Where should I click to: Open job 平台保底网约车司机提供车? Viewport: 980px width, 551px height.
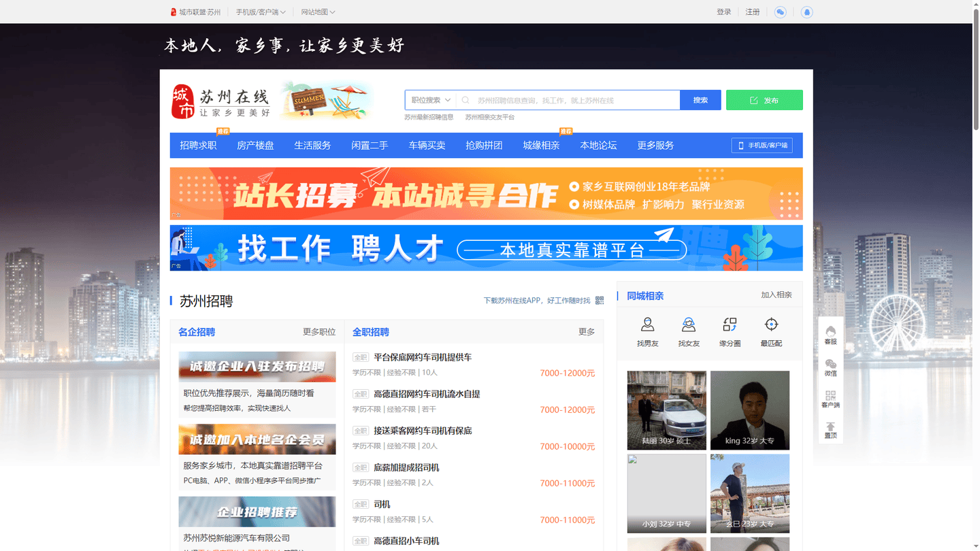pos(423,357)
